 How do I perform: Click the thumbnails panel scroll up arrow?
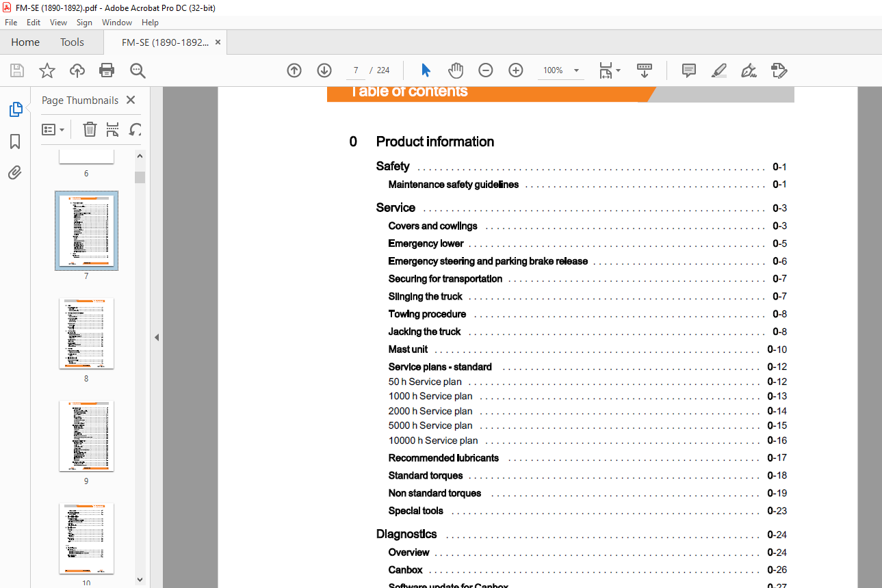[x=140, y=156]
